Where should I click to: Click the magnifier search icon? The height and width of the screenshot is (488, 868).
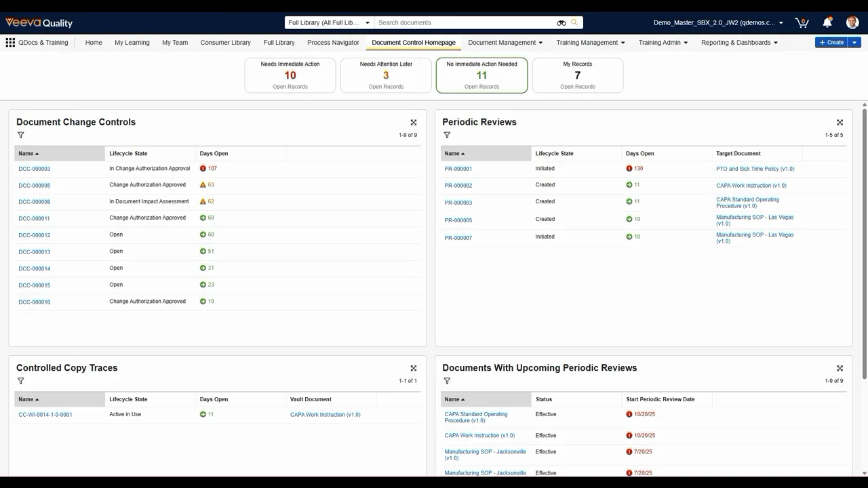tap(574, 22)
